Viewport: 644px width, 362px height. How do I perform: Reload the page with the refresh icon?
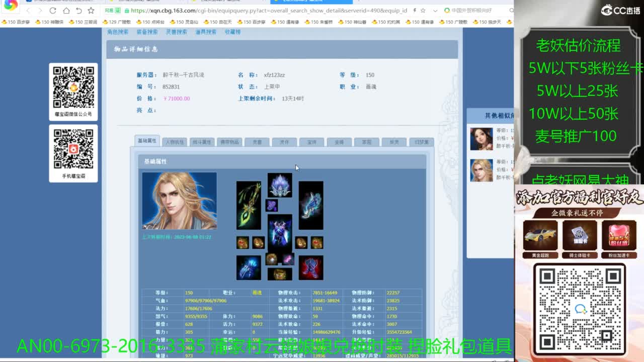(53, 11)
